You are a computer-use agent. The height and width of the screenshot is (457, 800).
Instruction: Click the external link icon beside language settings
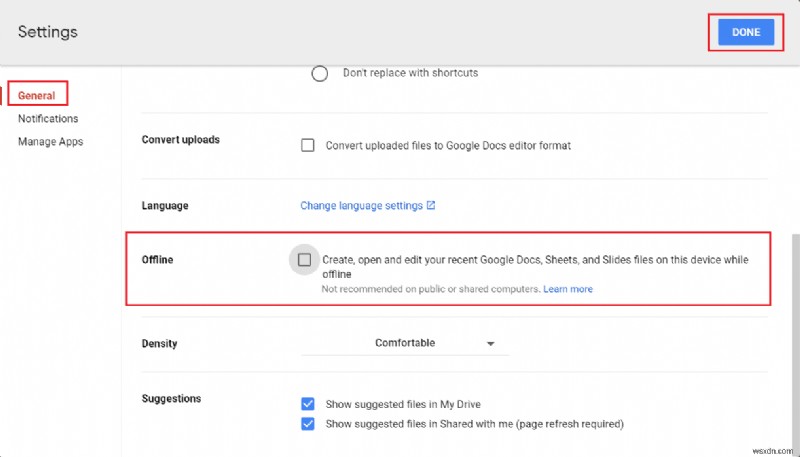pos(431,205)
